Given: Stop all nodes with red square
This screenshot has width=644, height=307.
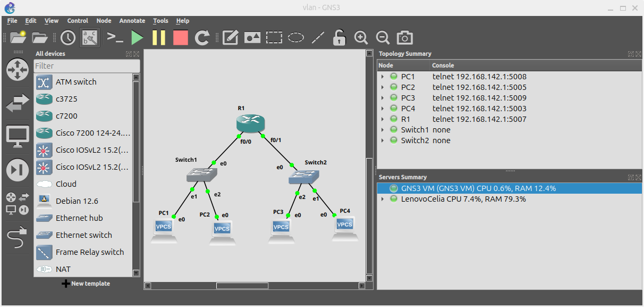Looking at the screenshot, I should [x=181, y=38].
